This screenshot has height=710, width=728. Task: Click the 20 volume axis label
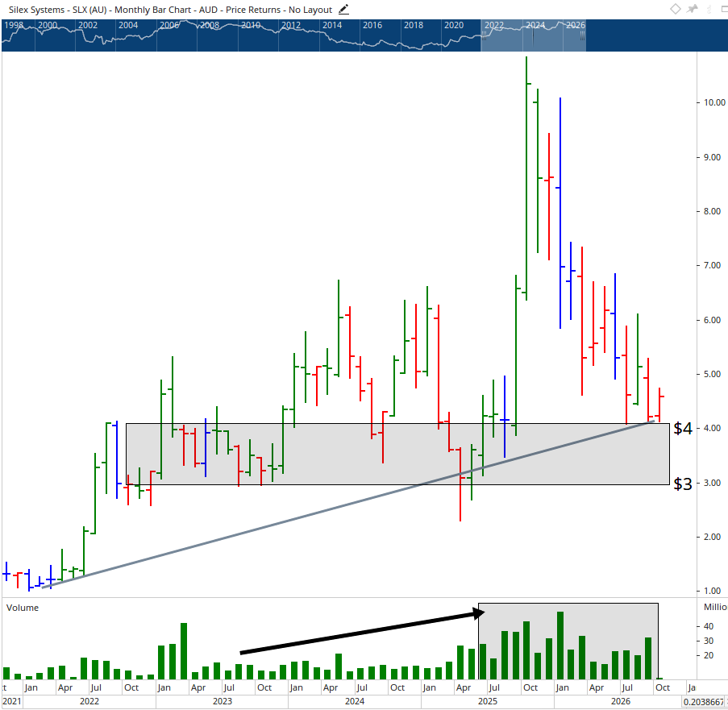(709, 656)
